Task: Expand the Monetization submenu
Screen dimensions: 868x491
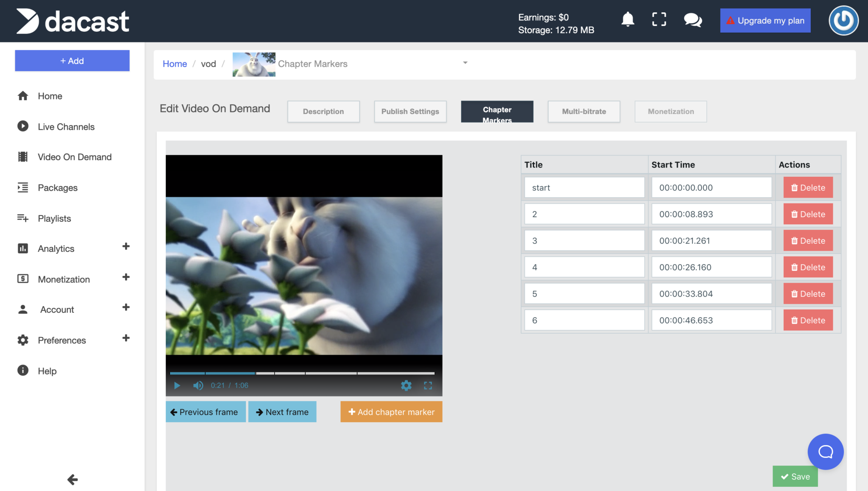Action: point(126,277)
